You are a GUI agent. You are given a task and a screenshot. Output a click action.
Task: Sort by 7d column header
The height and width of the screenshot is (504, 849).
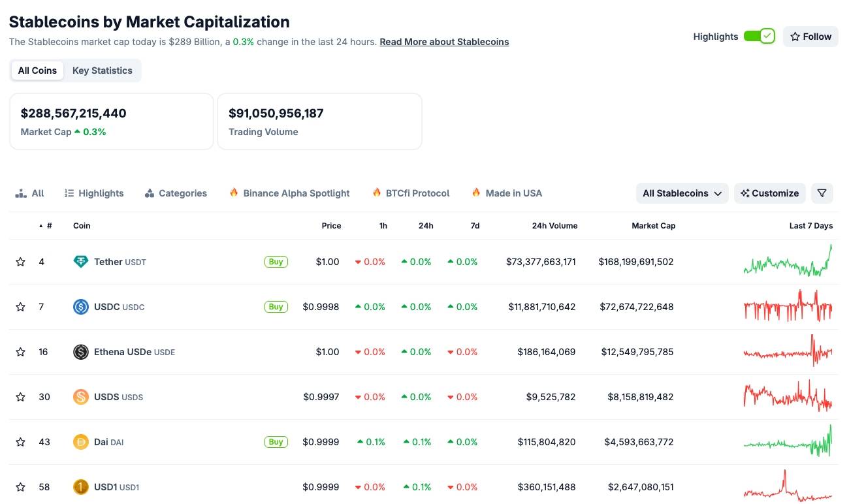pyautogui.click(x=475, y=226)
